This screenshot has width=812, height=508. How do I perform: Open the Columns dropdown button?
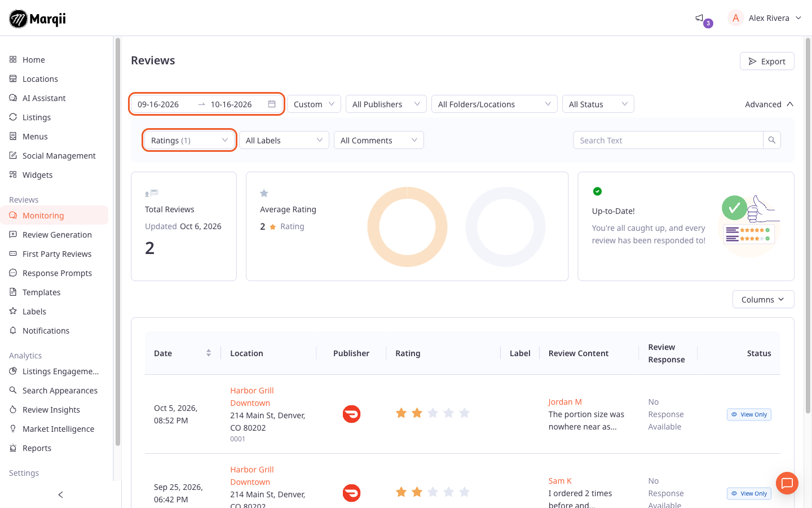[x=764, y=299]
